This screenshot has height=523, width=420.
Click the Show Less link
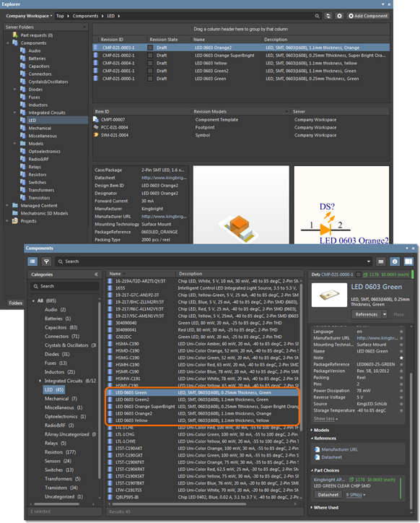coord(325,418)
